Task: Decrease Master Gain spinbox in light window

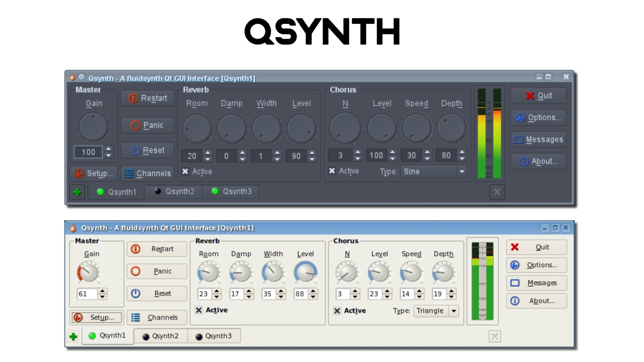Action: coord(102,297)
